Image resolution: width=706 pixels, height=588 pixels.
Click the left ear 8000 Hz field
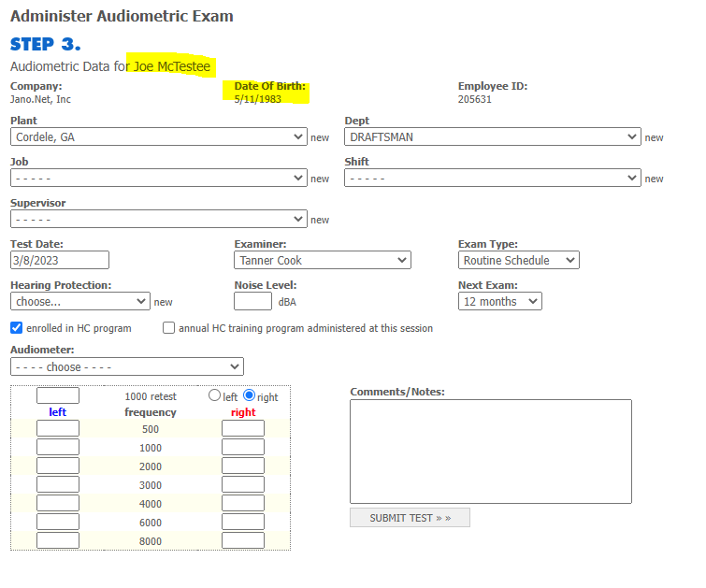58,540
